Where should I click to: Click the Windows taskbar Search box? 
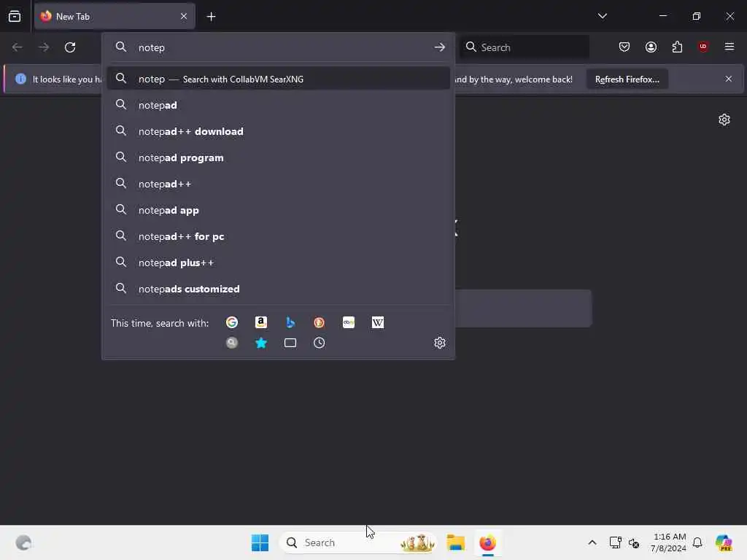[357, 542]
